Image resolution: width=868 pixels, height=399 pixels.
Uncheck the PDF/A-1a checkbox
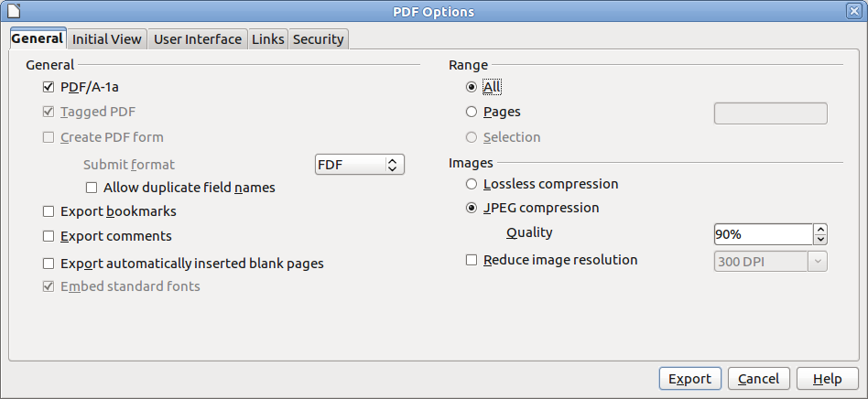(x=49, y=87)
